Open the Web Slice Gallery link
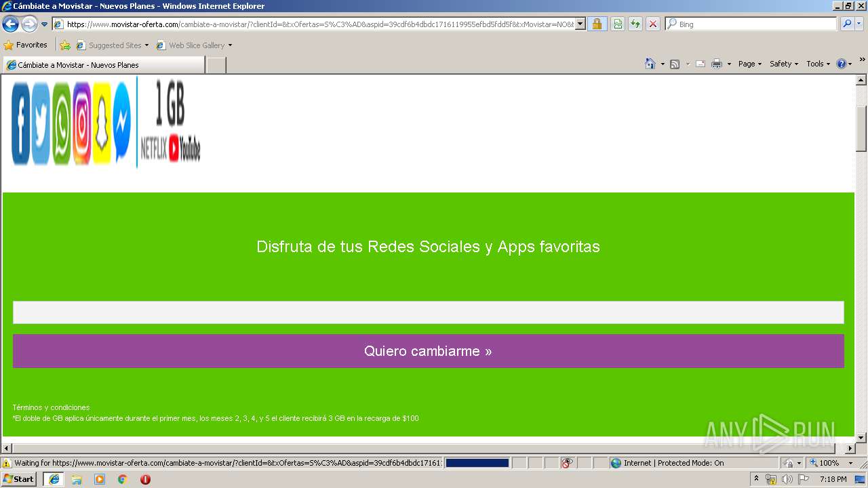This screenshot has width=868, height=488. coord(194,45)
